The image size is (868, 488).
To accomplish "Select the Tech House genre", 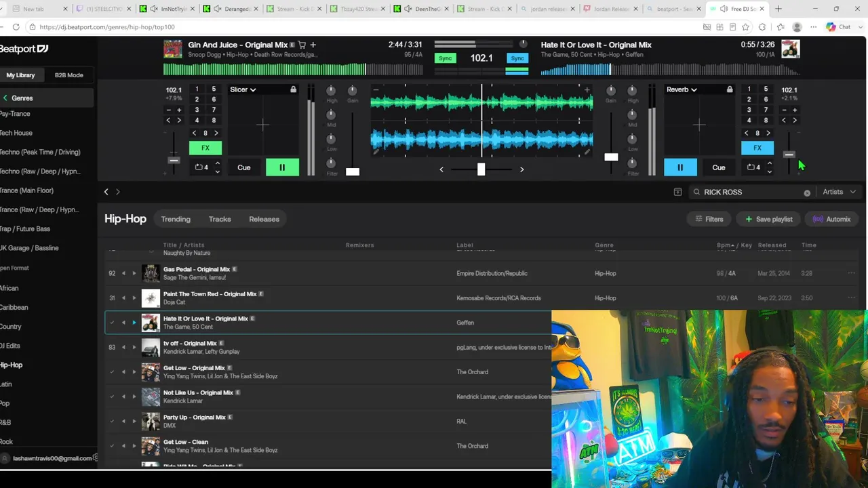I will click(16, 133).
